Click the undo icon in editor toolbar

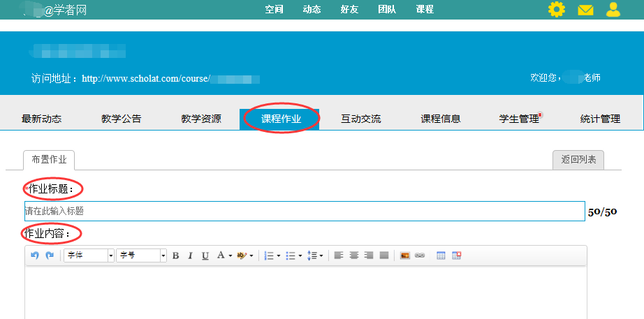(x=35, y=255)
